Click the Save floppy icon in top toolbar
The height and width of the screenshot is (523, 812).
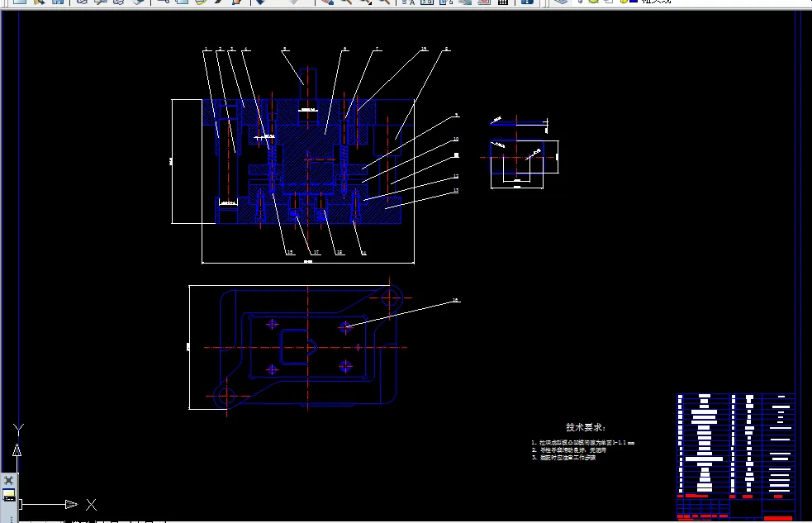coord(58,2)
